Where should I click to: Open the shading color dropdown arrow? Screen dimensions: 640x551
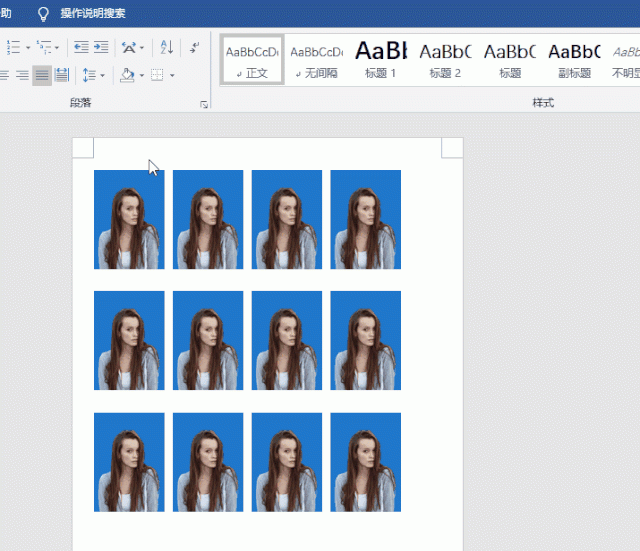coord(142,76)
